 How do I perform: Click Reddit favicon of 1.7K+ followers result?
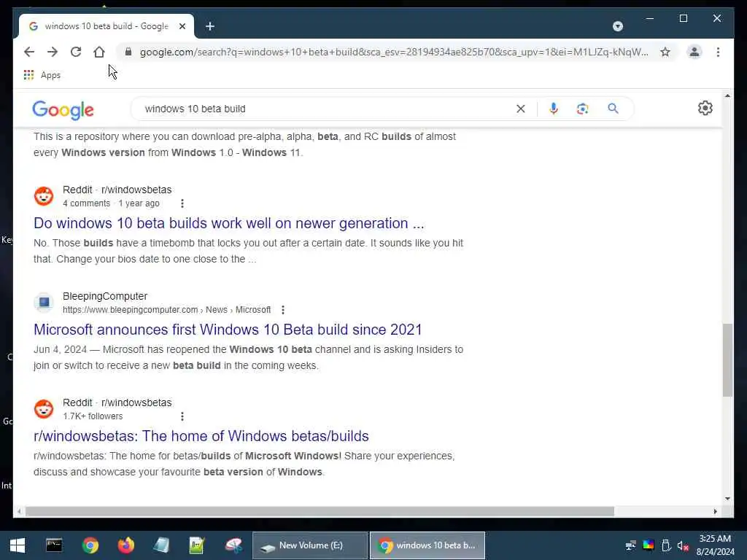(x=44, y=409)
